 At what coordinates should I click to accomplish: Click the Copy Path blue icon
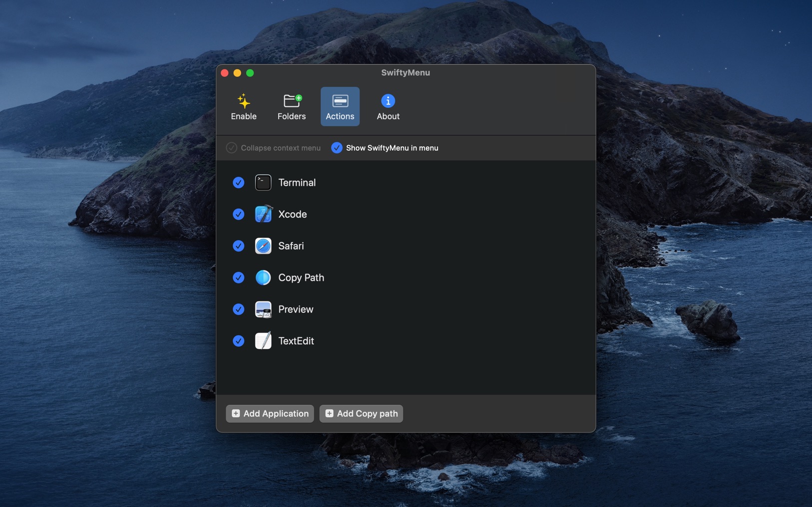263,277
